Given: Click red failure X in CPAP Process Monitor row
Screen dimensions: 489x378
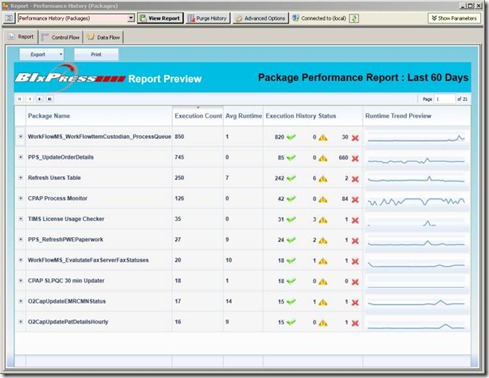Looking at the screenshot, I should pyautogui.click(x=355, y=200).
